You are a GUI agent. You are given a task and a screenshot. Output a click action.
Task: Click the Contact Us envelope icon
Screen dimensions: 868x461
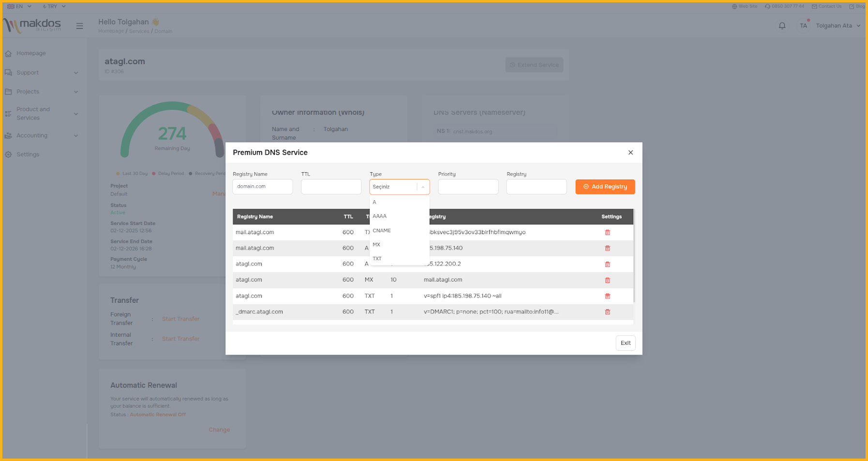[x=814, y=6]
